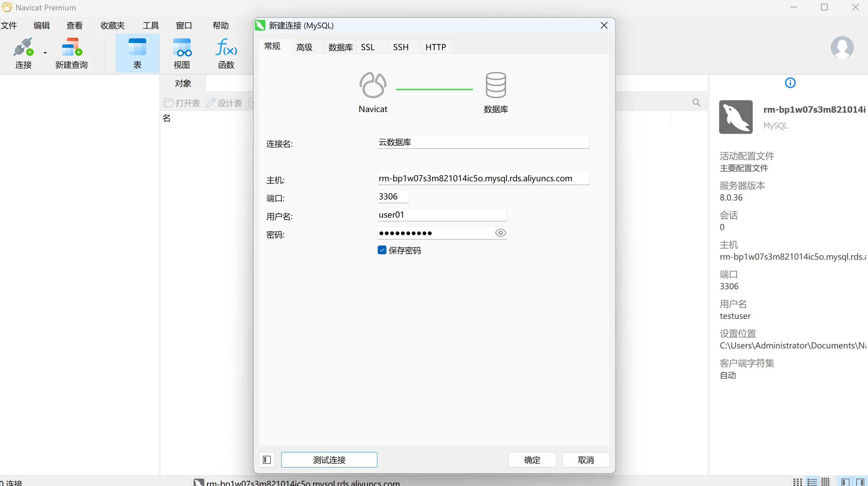Click the Test Connection (测试连接) button
The height and width of the screenshot is (486, 868).
[x=329, y=460]
